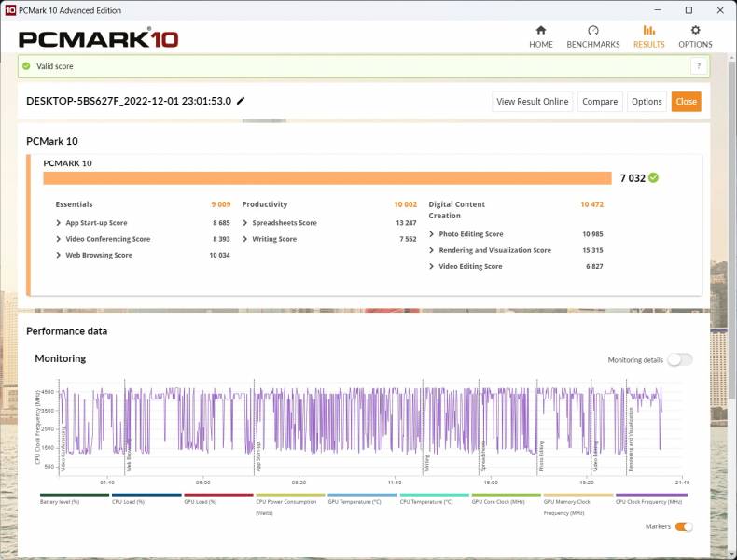Open the result Options button
Image resolution: width=737 pixels, height=560 pixels.
tap(647, 102)
